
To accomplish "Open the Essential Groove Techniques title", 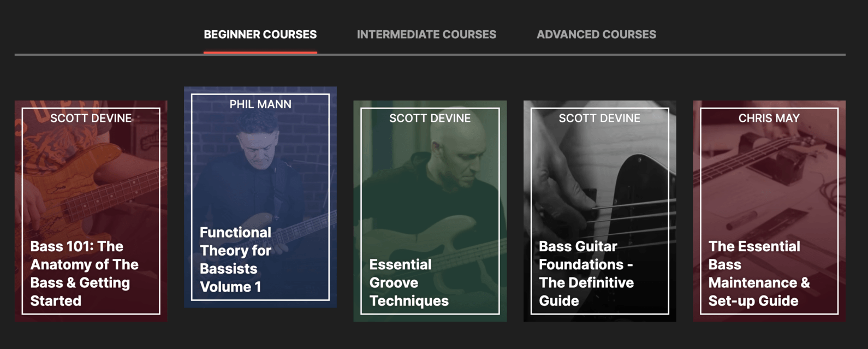I will 408,282.
